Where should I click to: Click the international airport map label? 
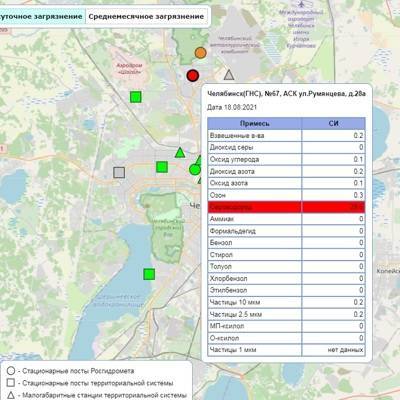click(x=301, y=29)
